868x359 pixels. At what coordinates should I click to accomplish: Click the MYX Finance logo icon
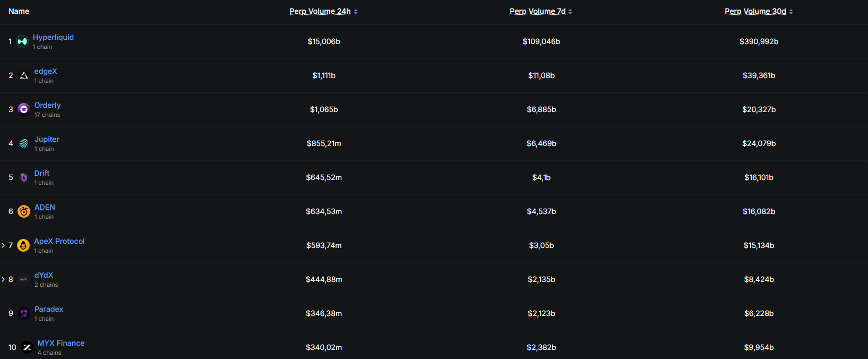point(27,347)
